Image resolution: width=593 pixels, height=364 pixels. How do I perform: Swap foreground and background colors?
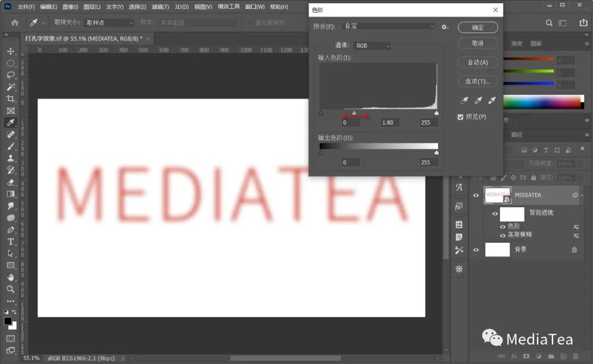(x=14, y=312)
